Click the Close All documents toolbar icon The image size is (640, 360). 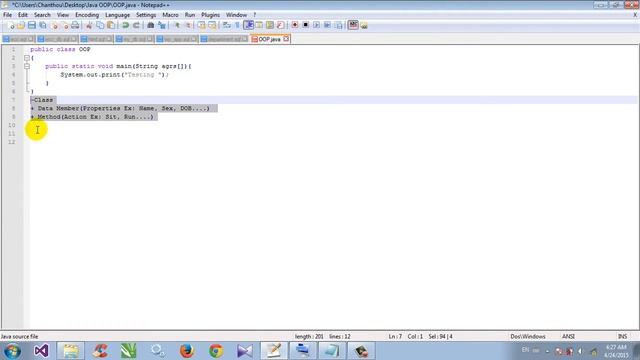pyautogui.click(x=65, y=25)
